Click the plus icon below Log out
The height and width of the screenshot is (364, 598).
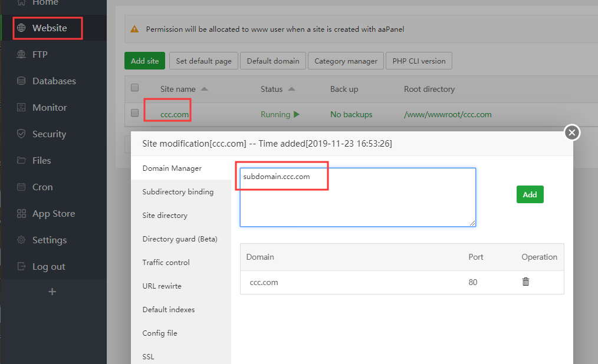pos(52,292)
